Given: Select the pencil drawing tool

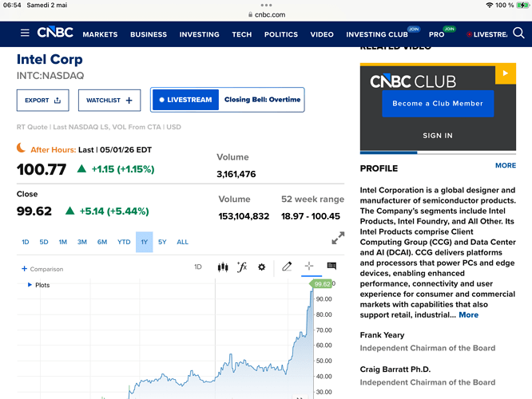Looking at the screenshot, I should [x=287, y=267].
